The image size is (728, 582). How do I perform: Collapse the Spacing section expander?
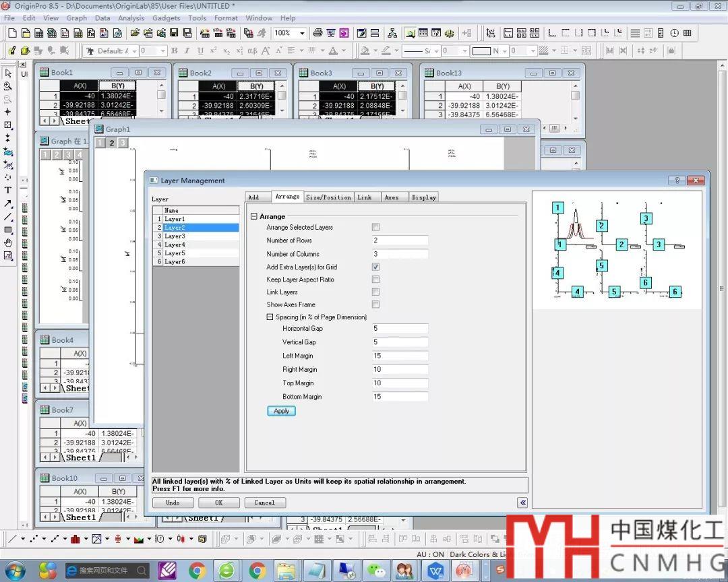[270, 317]
